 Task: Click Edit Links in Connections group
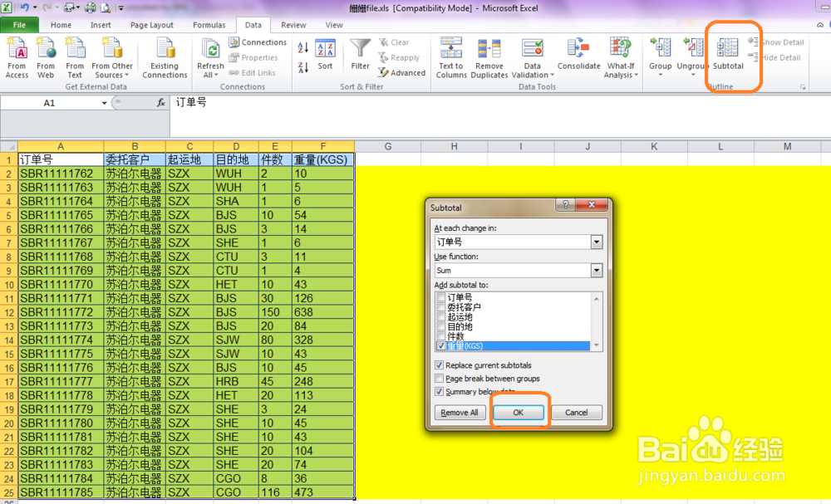(x=253, y=73)
